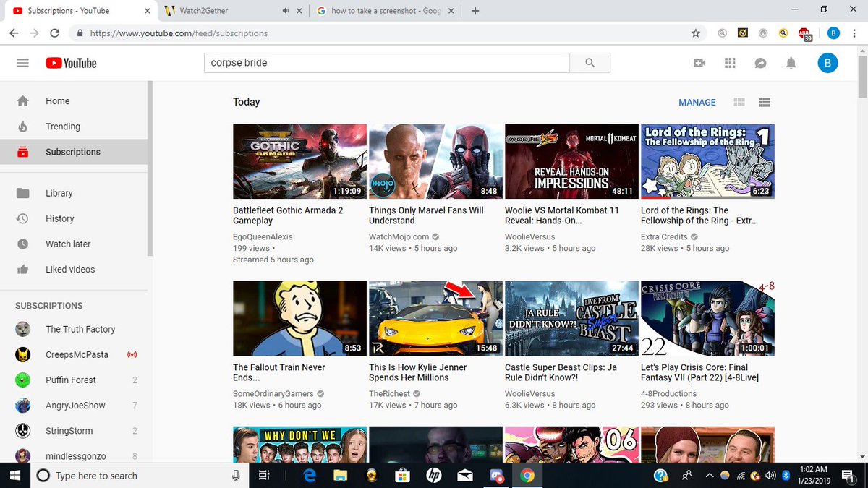Open TheRichest channel link
Viewport: 868px width, 488px height.
(389, 393)
